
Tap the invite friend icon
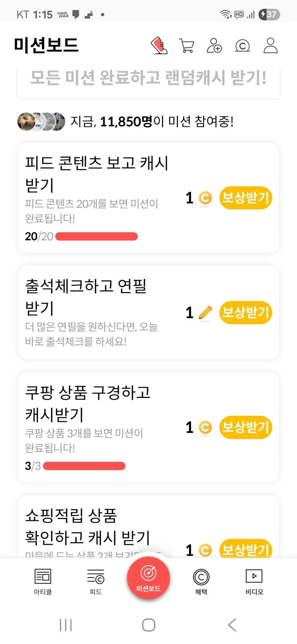(214, 45)
